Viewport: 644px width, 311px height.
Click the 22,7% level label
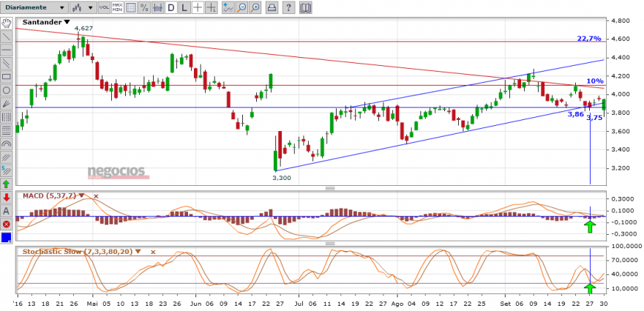point(589,39)
